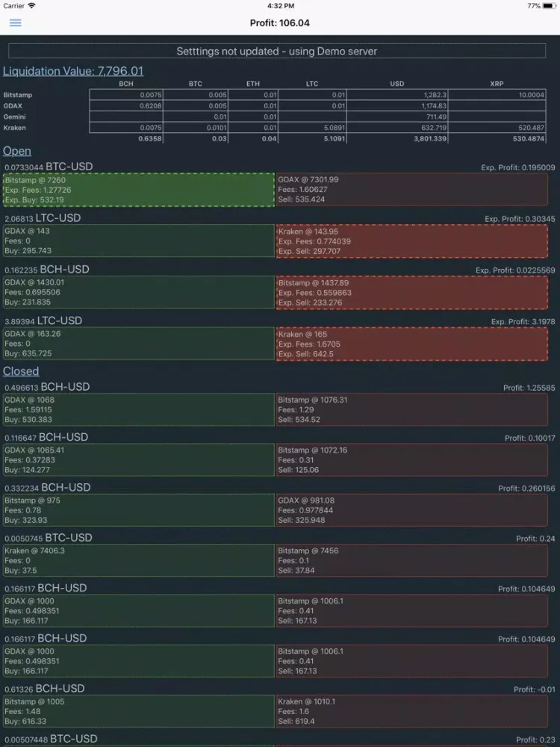Tap the battery indicator in status bar
The height and width of the screenshot is (747, 560).
tap(548, 6)
